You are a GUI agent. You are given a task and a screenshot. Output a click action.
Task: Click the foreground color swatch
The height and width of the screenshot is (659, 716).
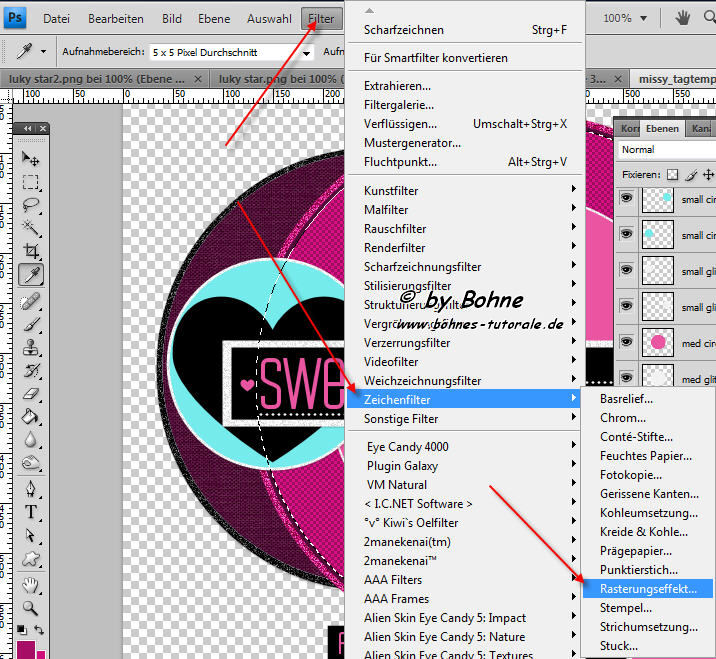[x=25, y=650]
